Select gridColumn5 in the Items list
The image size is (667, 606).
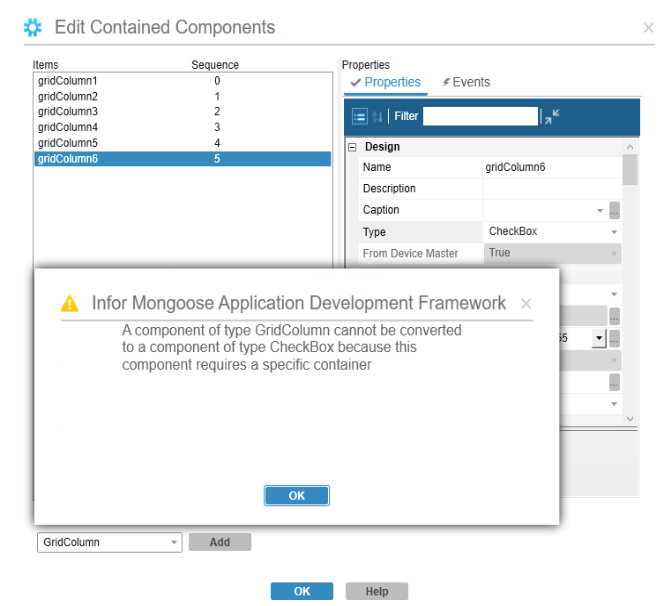[x=182, y=143]
